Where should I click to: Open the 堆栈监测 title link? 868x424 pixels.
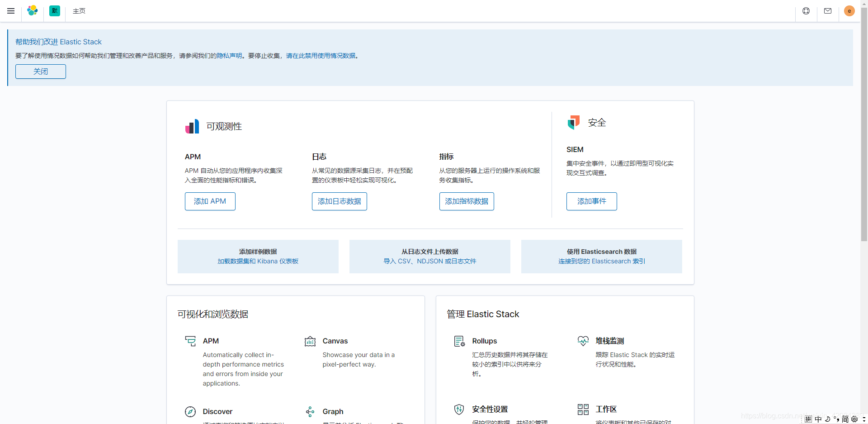pos(610,341)
